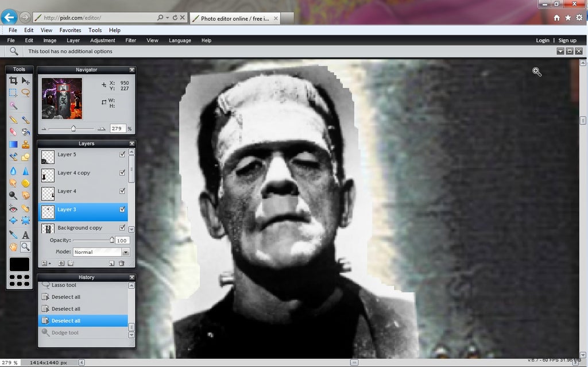The width and height of the screenshot is (588, 367).
Task: Select the Sharpen tool
Action: tap(25, 171)
